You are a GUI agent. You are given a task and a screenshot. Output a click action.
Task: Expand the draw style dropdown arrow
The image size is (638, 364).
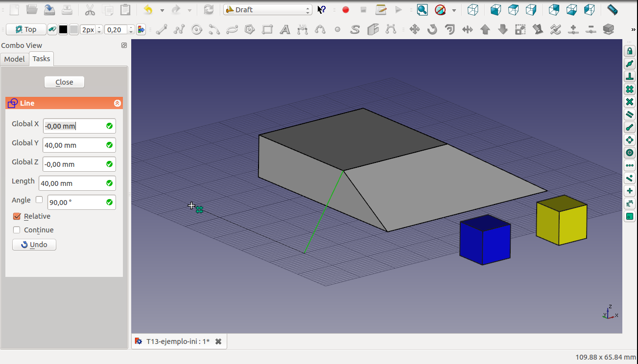point(454,10)
